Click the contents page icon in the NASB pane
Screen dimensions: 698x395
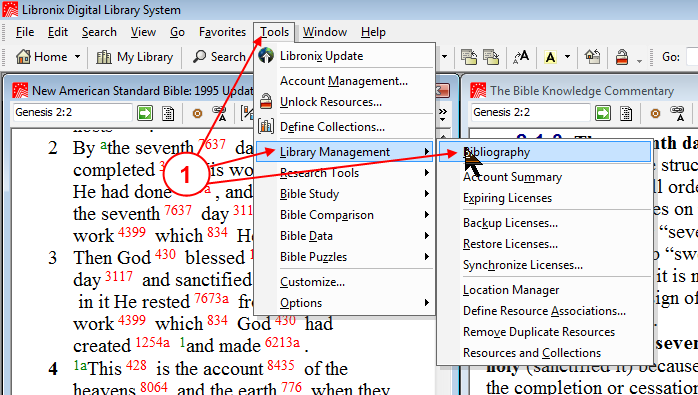click(168, 113)
